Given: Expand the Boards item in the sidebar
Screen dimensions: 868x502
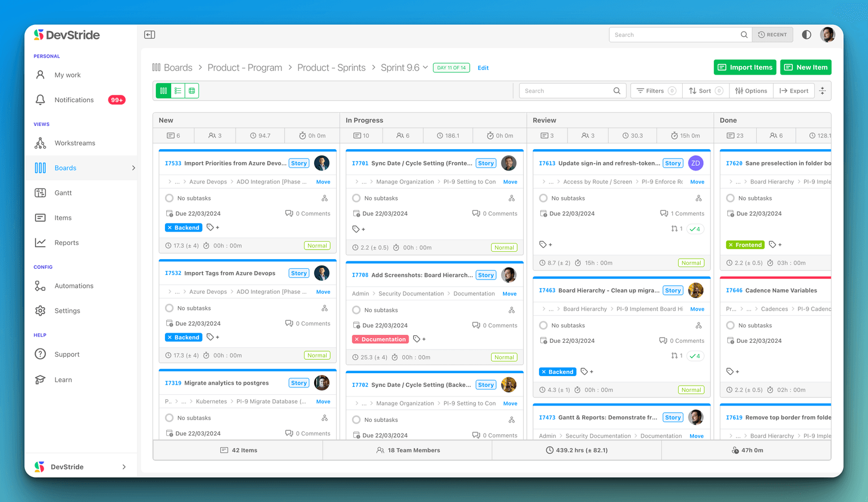Looking at the screenshot, I should coord(133,168).
